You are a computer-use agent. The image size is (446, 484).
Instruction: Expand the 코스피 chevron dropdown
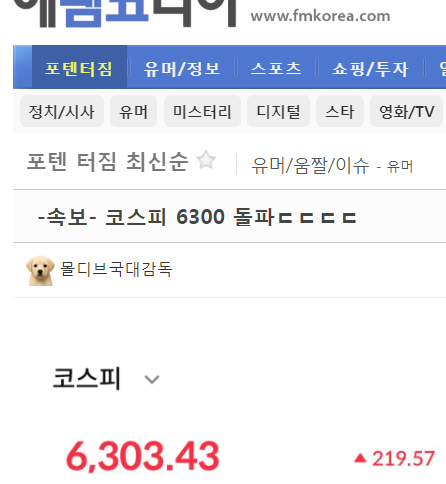click(x=152, y=379)
